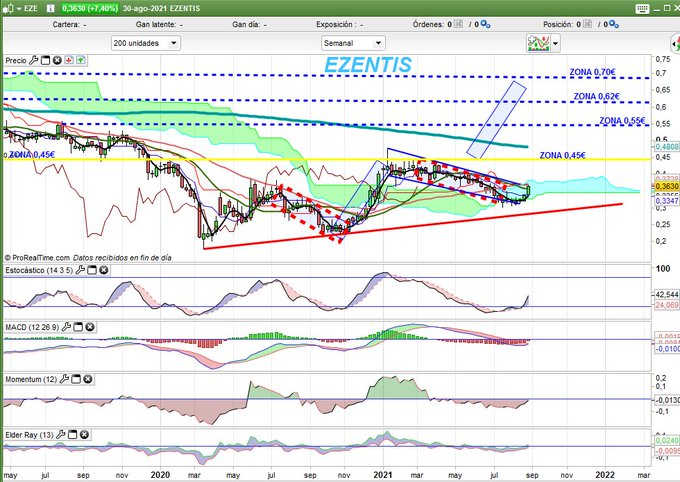Click the Momentum (12) label

(31, 379)
